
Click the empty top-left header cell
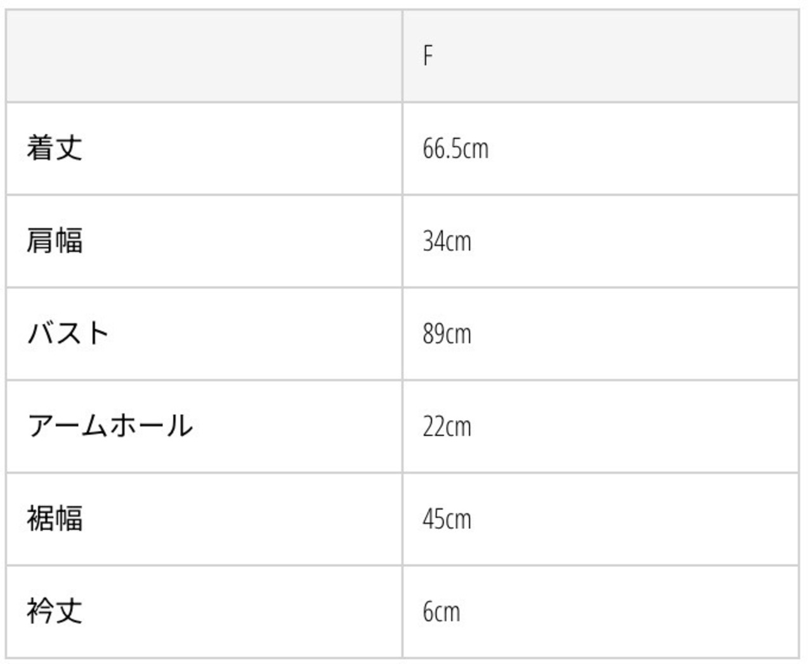click(x=204, y=56)
